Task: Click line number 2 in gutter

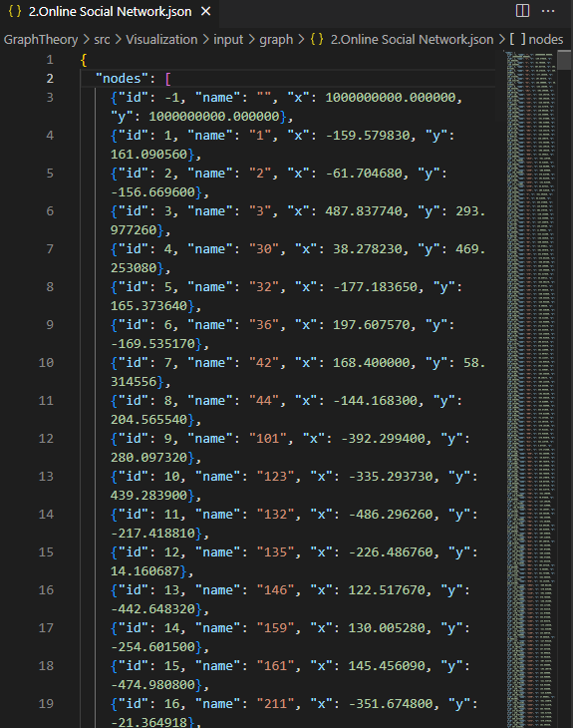Action: click(x=50, y=79)
